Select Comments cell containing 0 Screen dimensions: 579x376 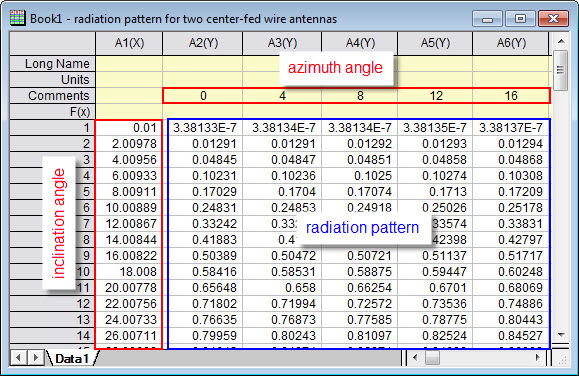pos(203,96)
